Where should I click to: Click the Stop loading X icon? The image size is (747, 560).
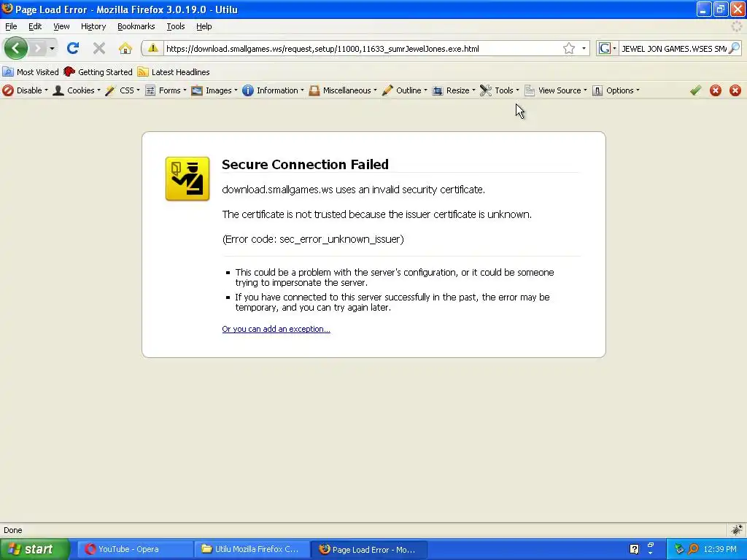click(x=99, y=48)
